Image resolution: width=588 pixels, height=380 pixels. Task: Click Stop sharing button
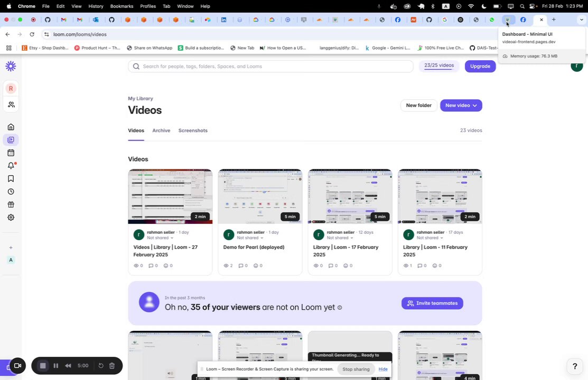click(356, 369)
